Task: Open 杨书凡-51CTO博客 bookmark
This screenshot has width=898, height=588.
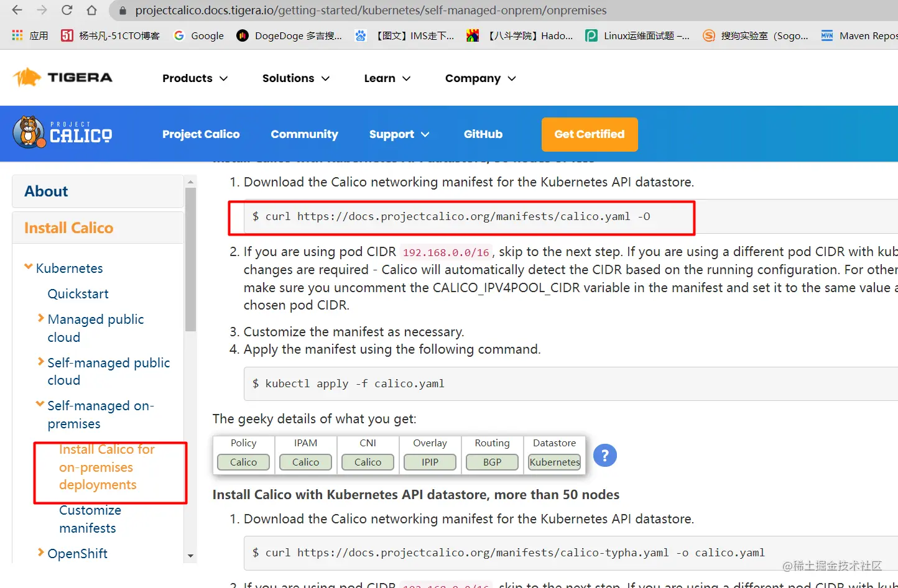Action: point(110,35)
